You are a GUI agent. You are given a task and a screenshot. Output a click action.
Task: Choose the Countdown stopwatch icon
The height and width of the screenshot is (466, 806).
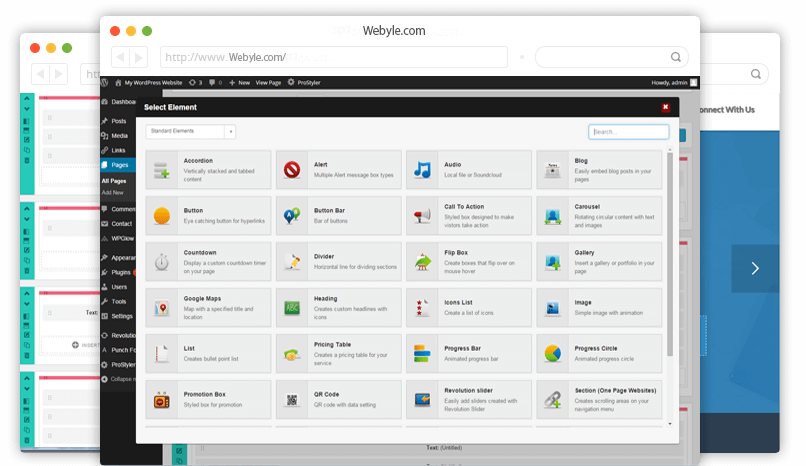coord(161,262)
